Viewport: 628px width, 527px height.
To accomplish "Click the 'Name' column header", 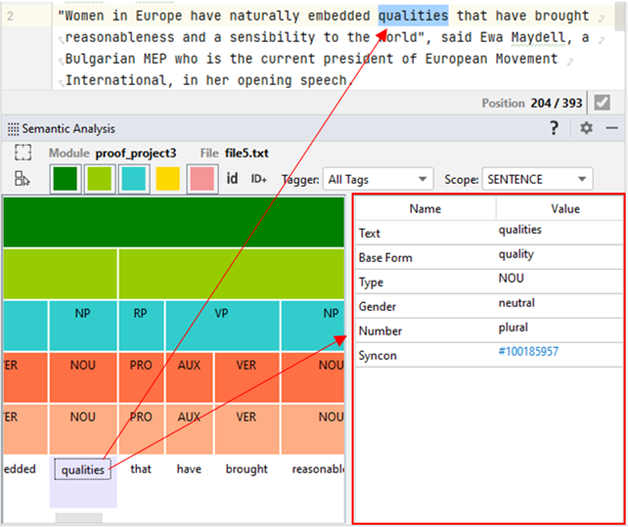I will point(425,209).
